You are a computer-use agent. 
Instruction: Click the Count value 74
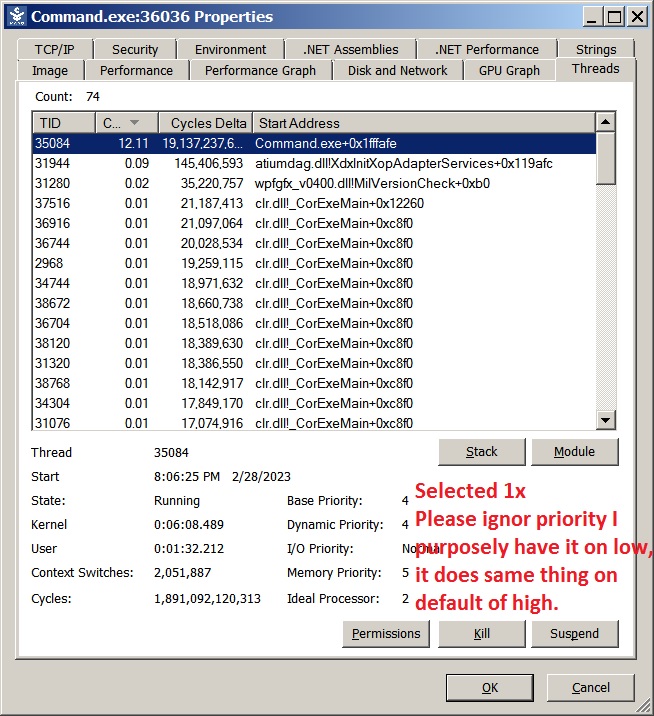tap(93, 97)
